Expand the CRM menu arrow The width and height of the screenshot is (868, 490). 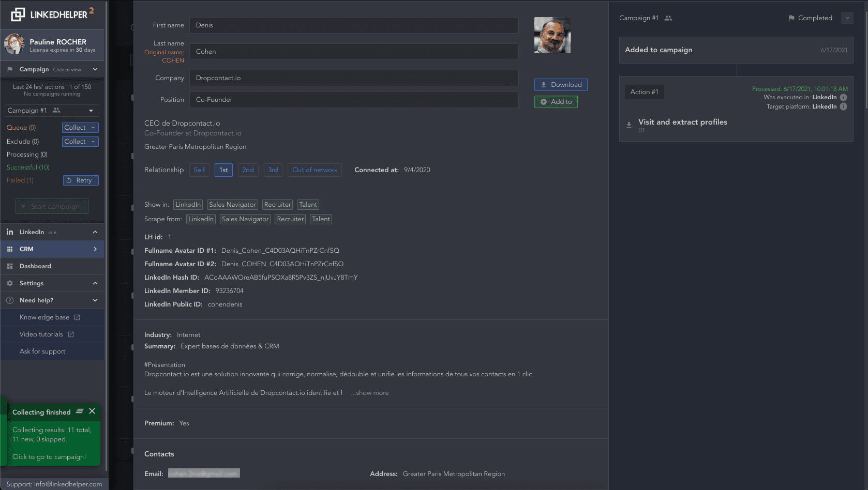(x=95, y=249)
